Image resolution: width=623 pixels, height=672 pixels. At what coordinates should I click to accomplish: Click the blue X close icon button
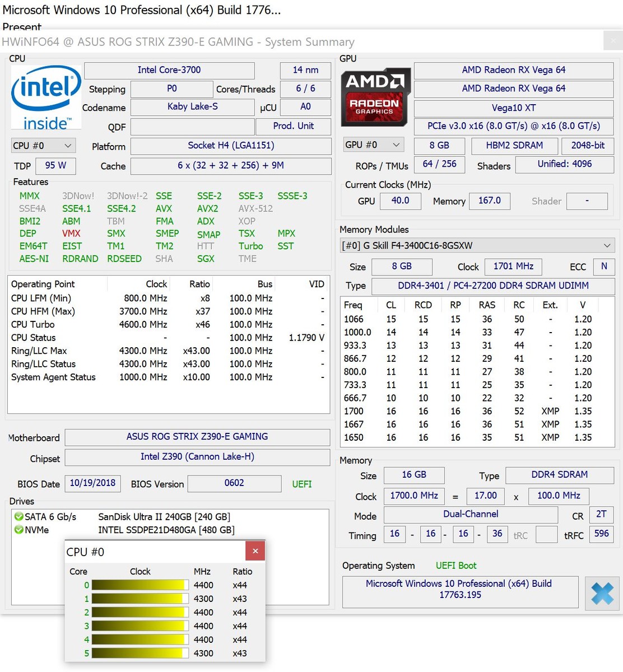pos(602,594)
